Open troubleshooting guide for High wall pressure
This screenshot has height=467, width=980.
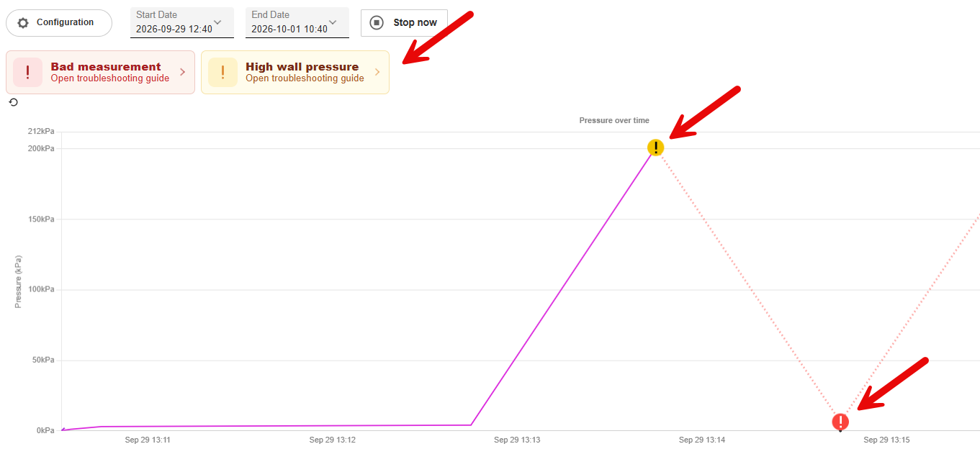305,78
